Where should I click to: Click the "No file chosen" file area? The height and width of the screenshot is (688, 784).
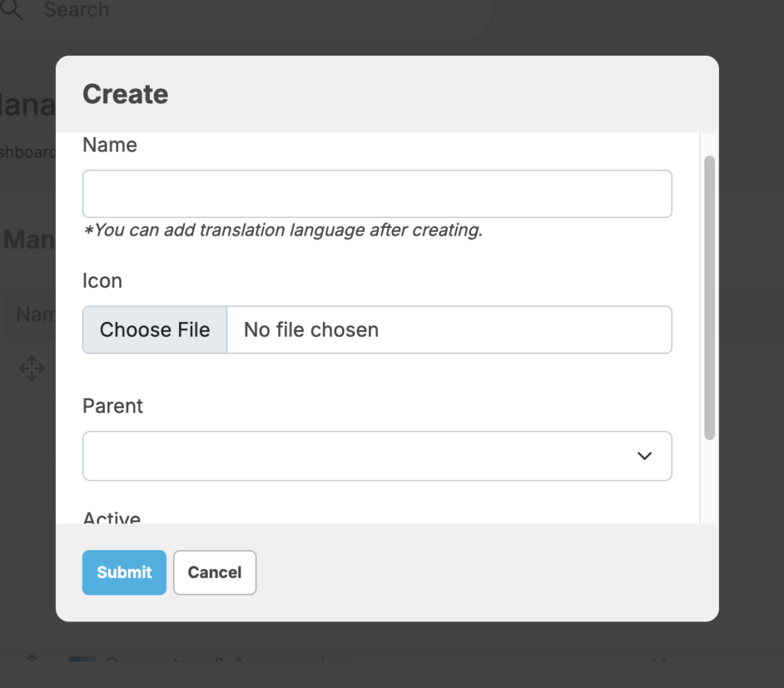point(449,330)
